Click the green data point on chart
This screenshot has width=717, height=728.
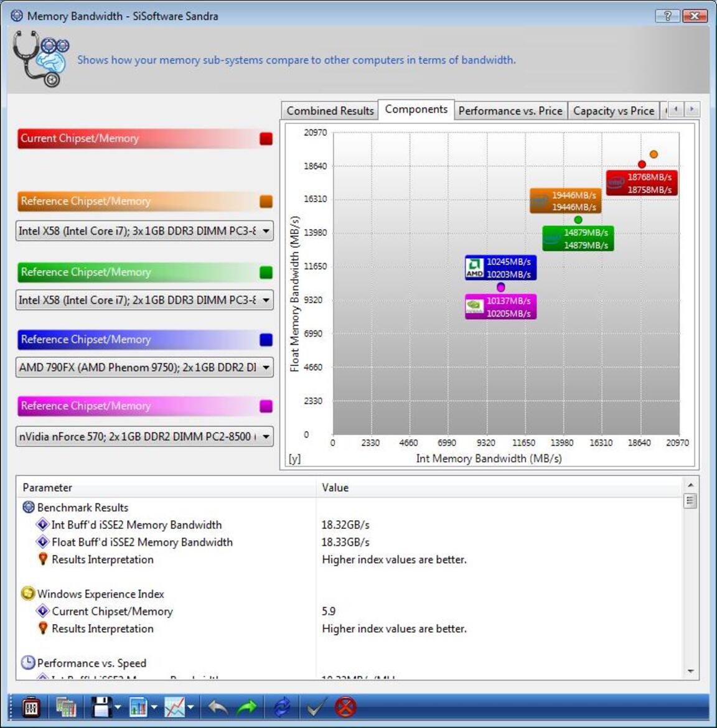578,220
